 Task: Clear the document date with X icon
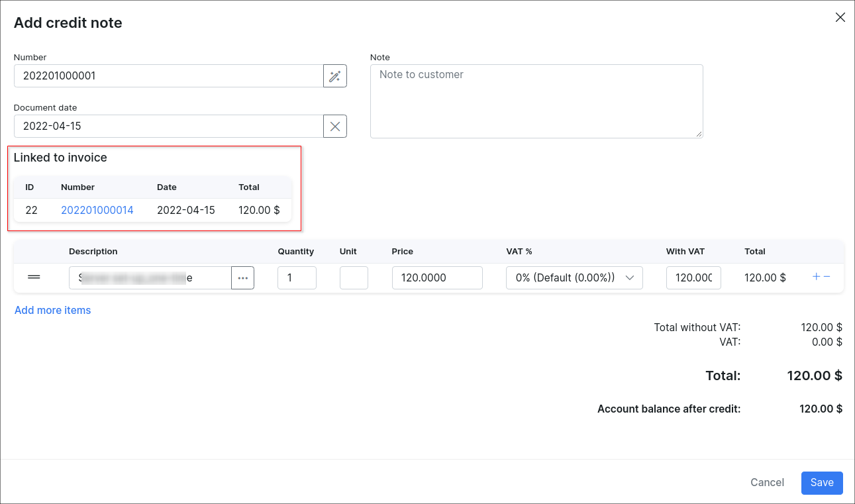[335, 126]
